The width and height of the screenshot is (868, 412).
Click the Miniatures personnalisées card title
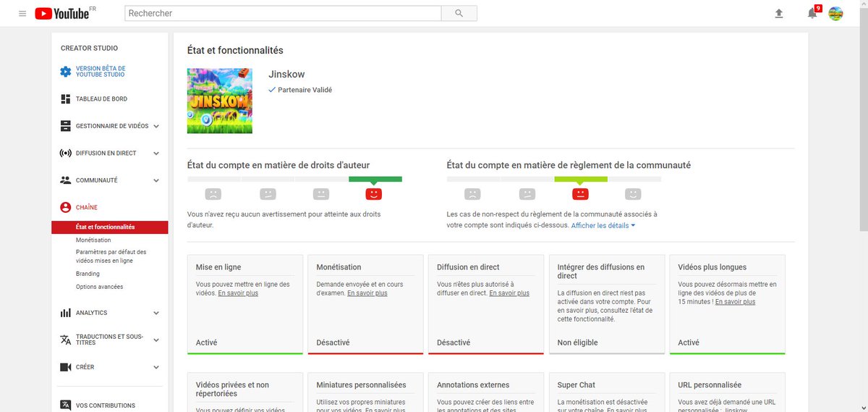click(x=361, y=385)
